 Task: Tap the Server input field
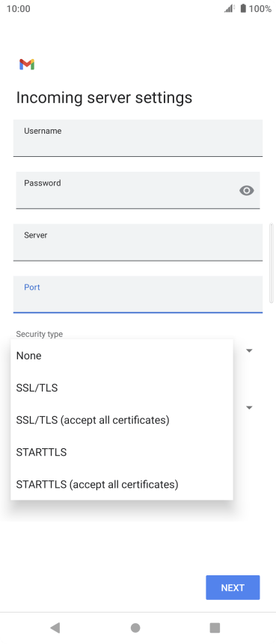click(x=138, y=242)
